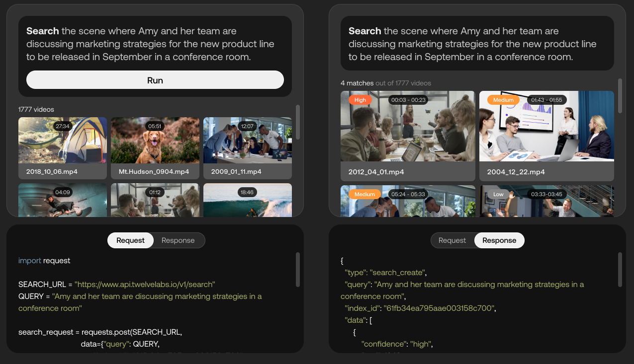Click the 2012_04_01.mp4 file name
The height and width of the screenshot is (364, 634).
pos(376,172)
